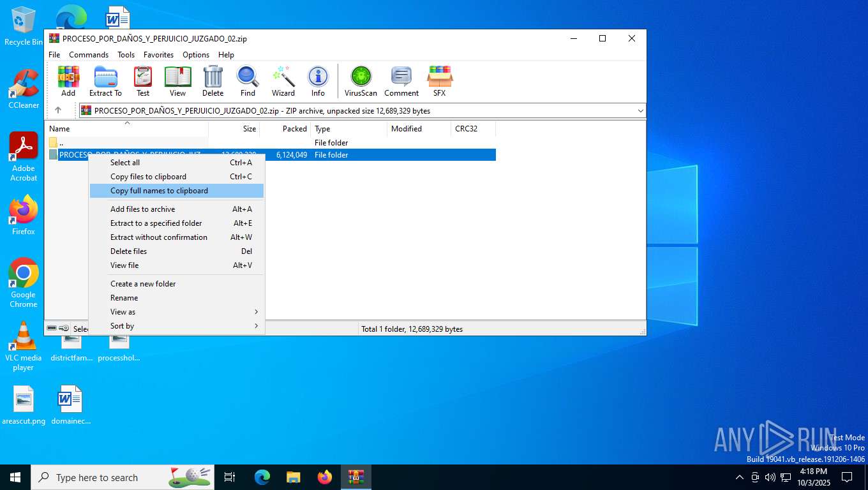This screenshot has height=490, width=868.
Task: Open Google Chrome desktop shortcut
Action: point(24,283)
